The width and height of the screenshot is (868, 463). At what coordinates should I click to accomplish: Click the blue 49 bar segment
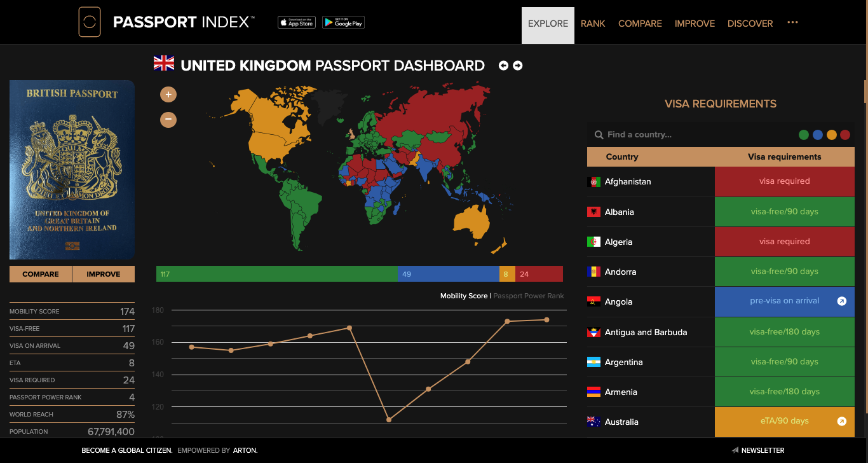(448, 274)
